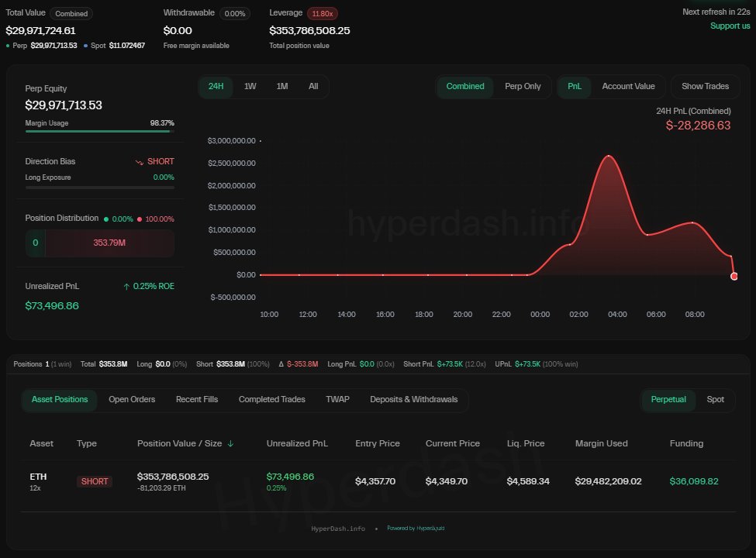The height and width of the screenshot is (558, 756).
Task: Click the $-28,286.63 24H PnL value
Action: (x=698, y=126)
